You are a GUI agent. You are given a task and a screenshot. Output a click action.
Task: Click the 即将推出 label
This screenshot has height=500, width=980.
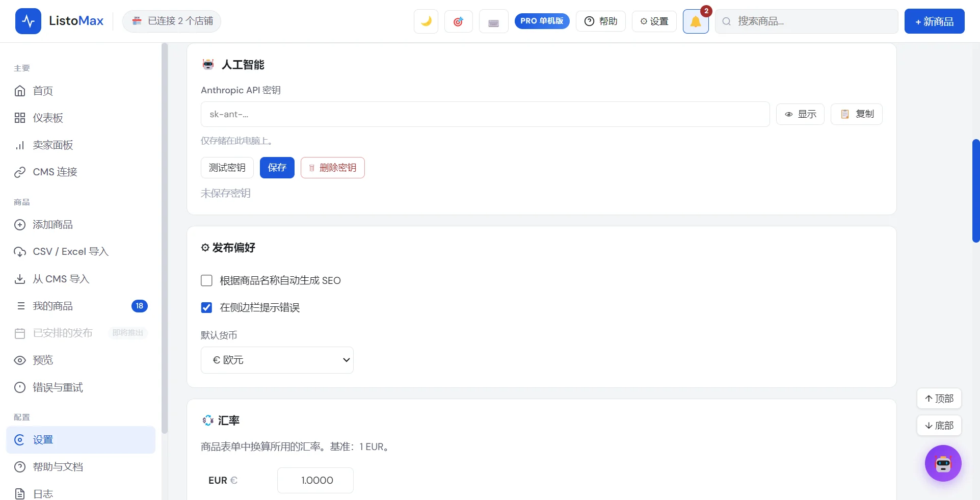point(128,333)
